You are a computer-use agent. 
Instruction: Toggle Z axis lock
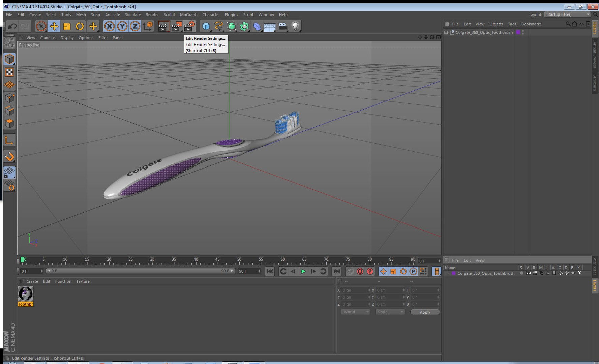pos(135,26)
